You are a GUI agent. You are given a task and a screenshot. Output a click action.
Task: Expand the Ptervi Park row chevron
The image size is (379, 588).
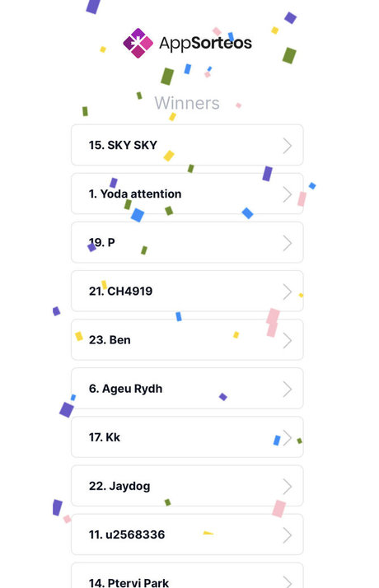[288, 581]
